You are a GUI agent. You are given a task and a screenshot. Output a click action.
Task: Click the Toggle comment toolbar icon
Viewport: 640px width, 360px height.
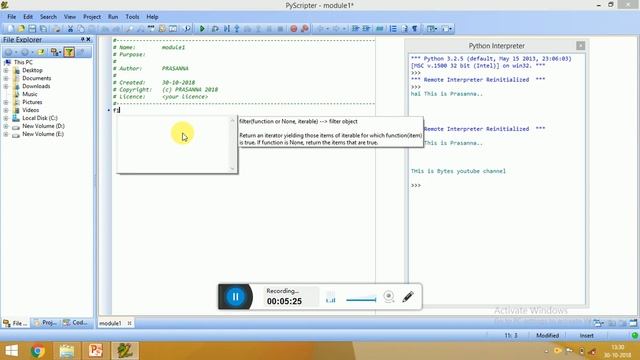coord(380,29)
